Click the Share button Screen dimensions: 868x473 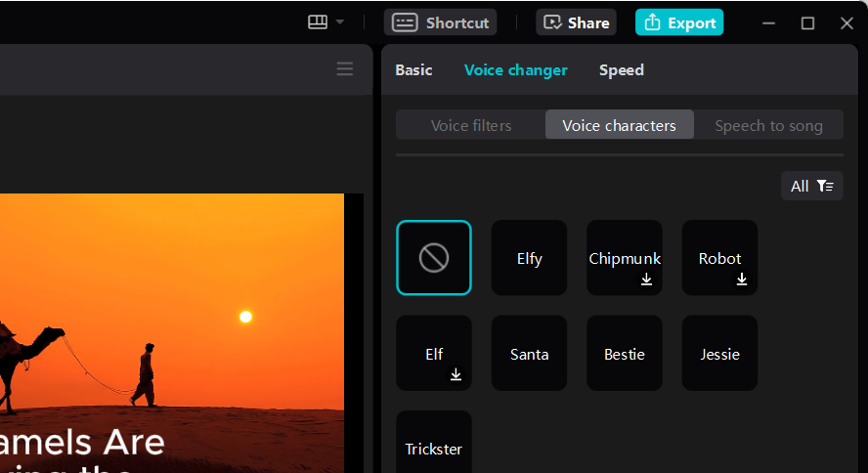[x=576, y=22]
